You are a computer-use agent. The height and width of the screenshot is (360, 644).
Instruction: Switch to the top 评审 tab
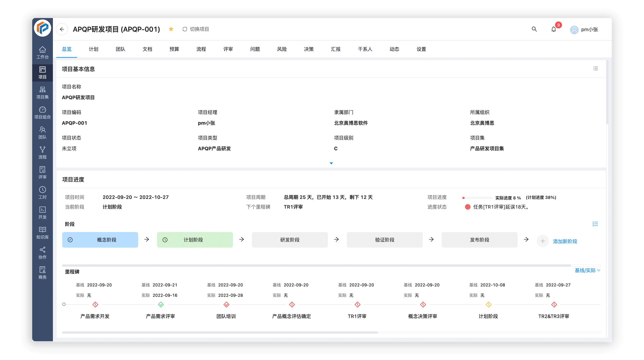point(228,49)
